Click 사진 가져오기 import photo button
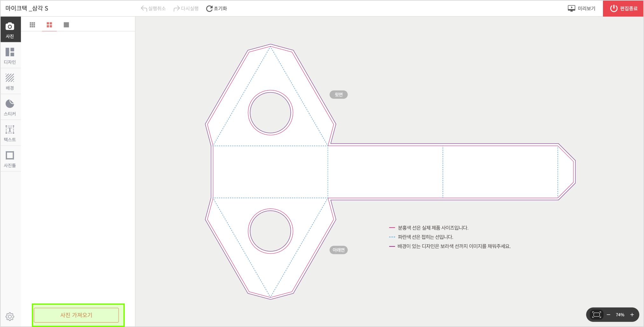 click(76, 315)
